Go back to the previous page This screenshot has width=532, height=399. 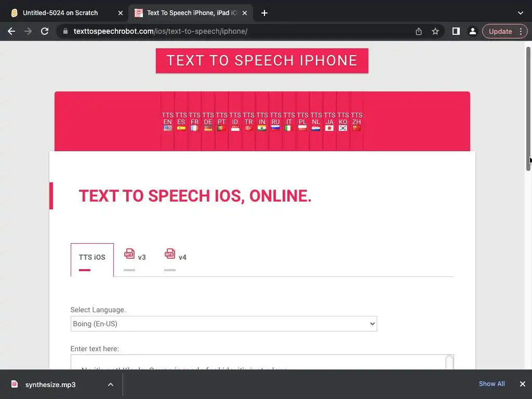(11, 31)
